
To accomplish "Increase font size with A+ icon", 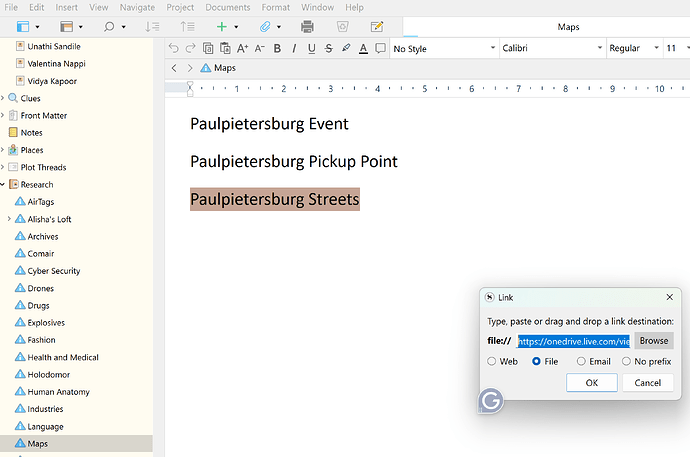I will pyautogui.click(x=242, y=48).
